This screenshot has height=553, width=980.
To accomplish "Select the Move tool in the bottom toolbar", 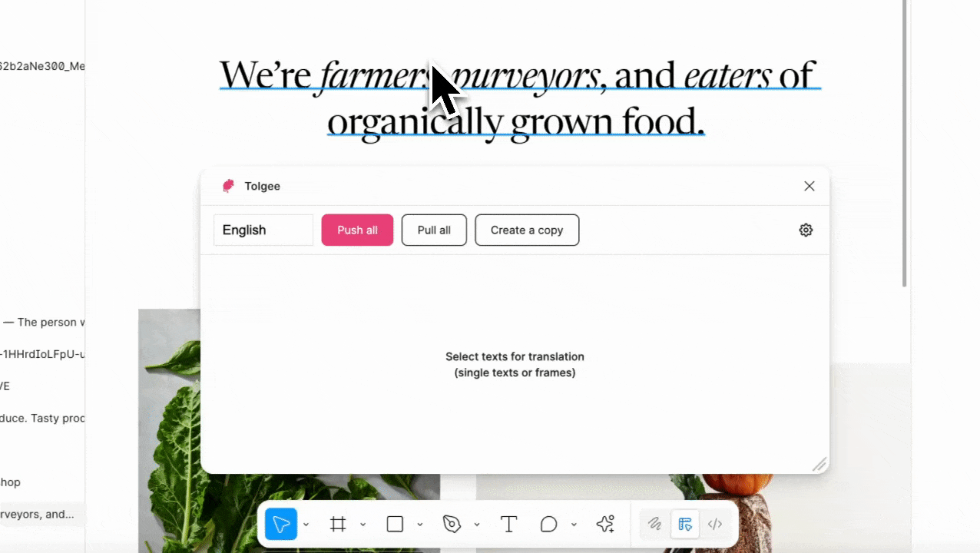I will pos(281,525).
